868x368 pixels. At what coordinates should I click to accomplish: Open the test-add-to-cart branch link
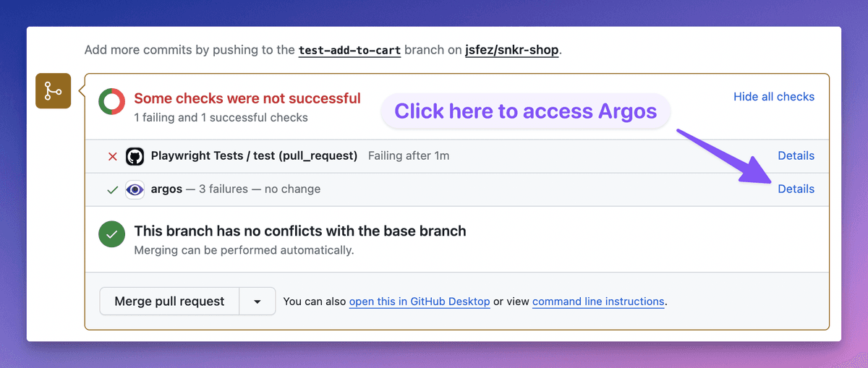click(349, 51)
